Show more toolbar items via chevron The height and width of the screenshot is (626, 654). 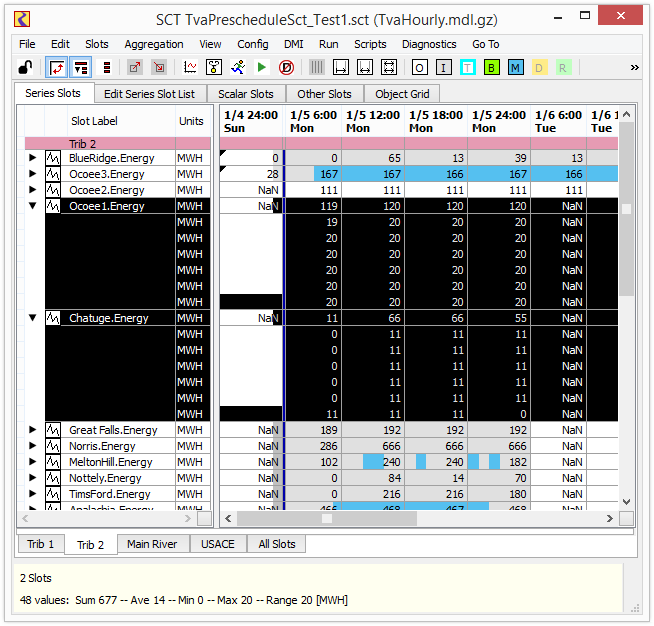coord(634,67)
